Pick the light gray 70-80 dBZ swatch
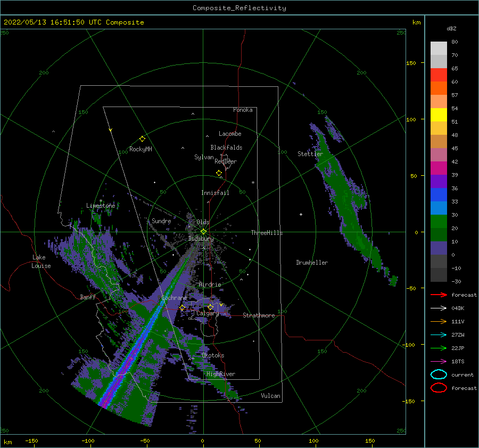479x448 pixels. click(439, 48)
